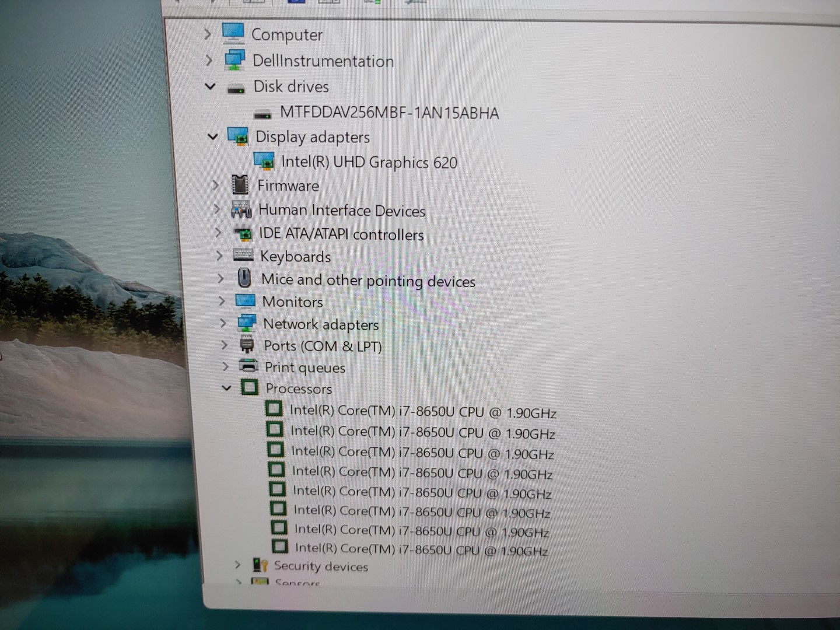Image resolution: width=840 pixels, height=630 pixels.
Task: Expand the Security devices category
Action: point(237,565)
